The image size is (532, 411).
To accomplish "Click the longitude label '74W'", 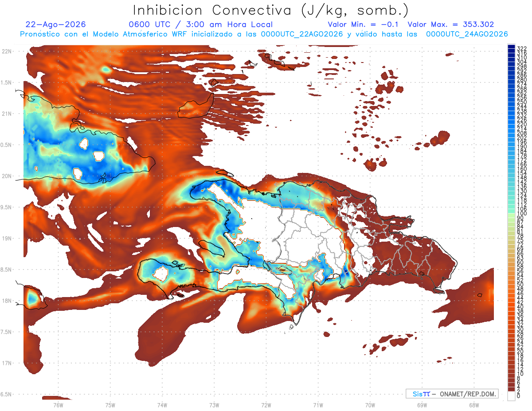I will click(162, 405).
